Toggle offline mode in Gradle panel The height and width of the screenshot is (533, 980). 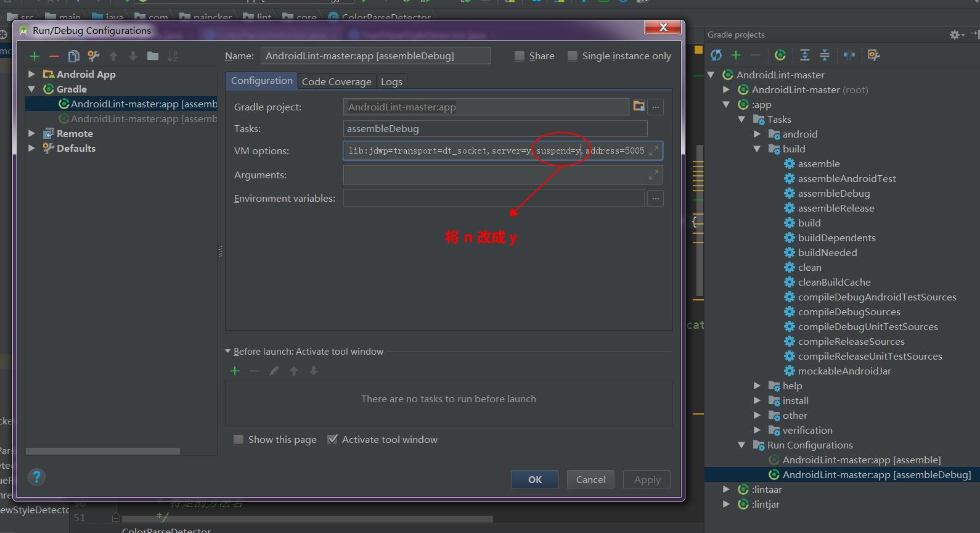click(x=849, y=55)
